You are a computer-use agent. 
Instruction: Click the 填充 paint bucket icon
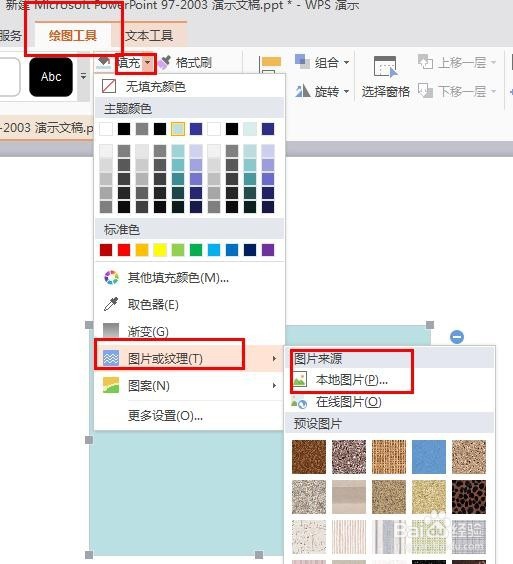pos(104,63)
